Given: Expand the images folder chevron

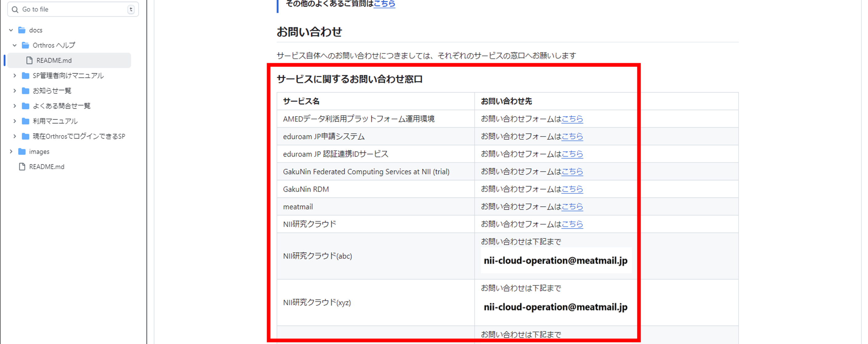Looking at the screenshot, I should [11, 151].
